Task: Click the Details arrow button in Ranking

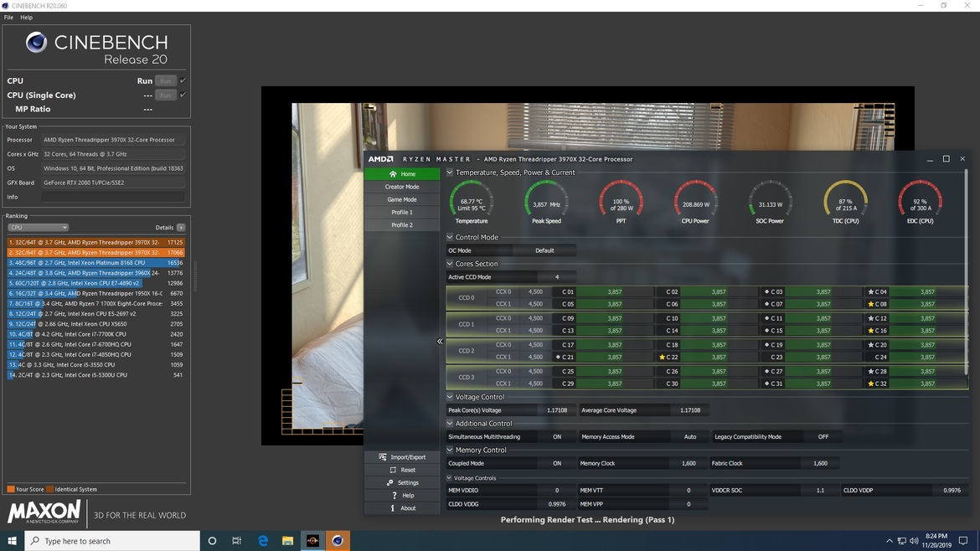Action: click(181, 228)
